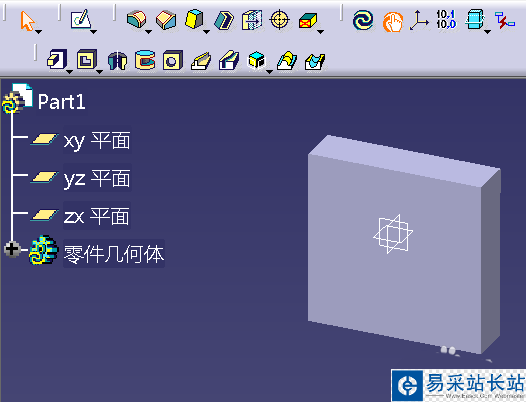526x402 pixels.
Task: Open the Thread/Tap tool
Action: coord(279,20)
